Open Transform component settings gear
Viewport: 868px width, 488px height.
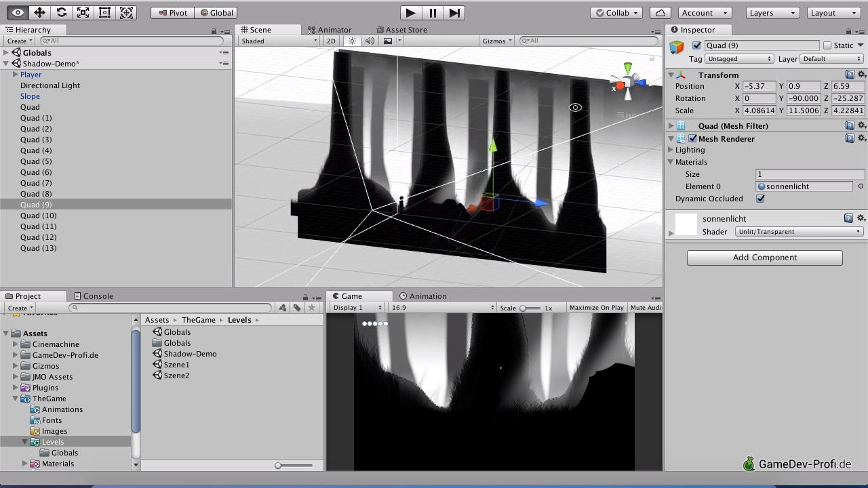[x=862, y=75]
